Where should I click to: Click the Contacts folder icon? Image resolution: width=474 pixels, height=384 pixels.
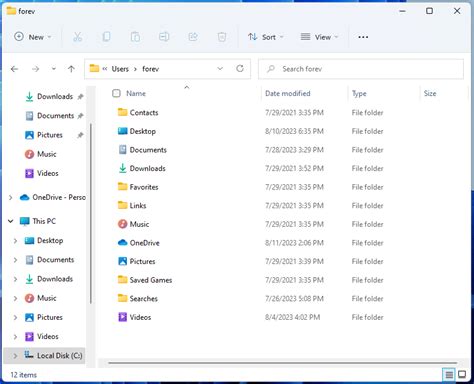tap(123, 112)
